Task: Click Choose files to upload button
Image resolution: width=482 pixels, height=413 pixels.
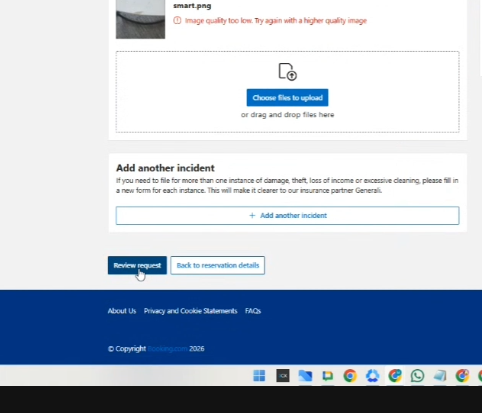Action: click(287, 98)
